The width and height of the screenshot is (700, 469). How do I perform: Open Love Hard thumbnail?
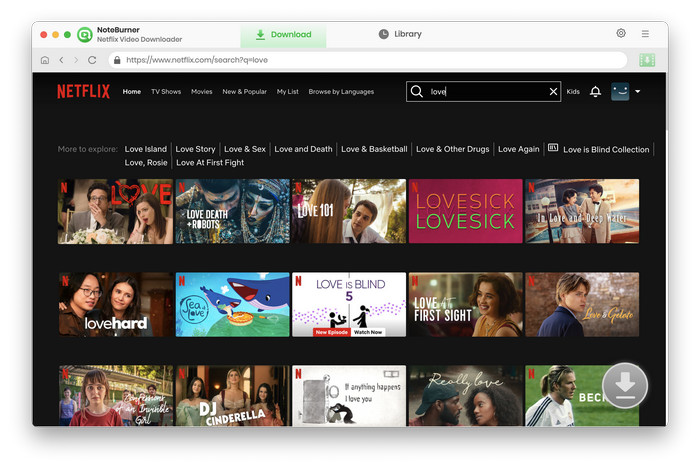coord(115,305)
